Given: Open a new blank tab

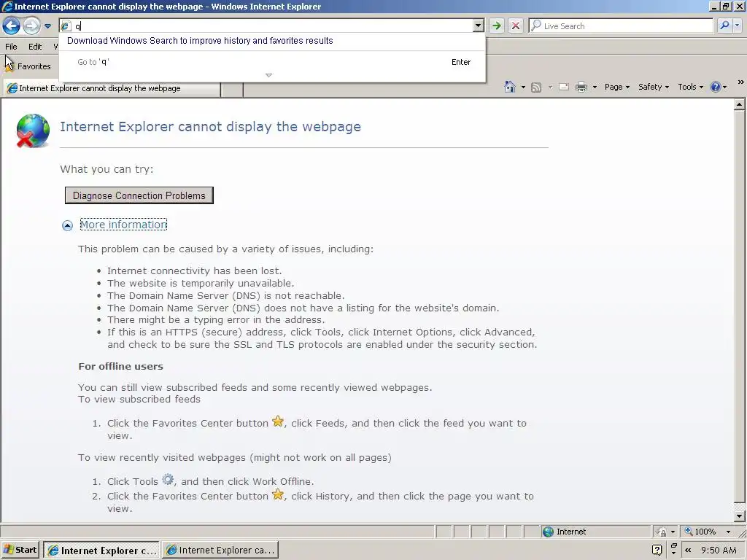Looking at the screenshot, I should coord(233,89).
